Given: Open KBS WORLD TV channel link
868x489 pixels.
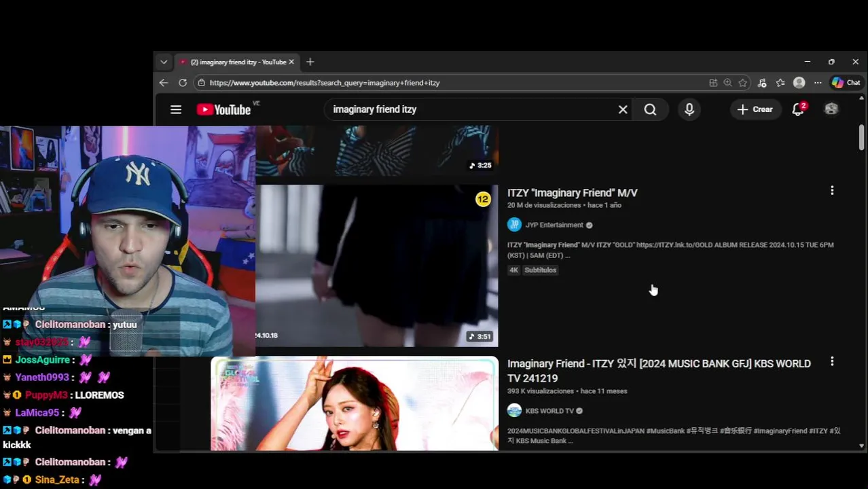Looking at the screenshot, I should 549,411.
